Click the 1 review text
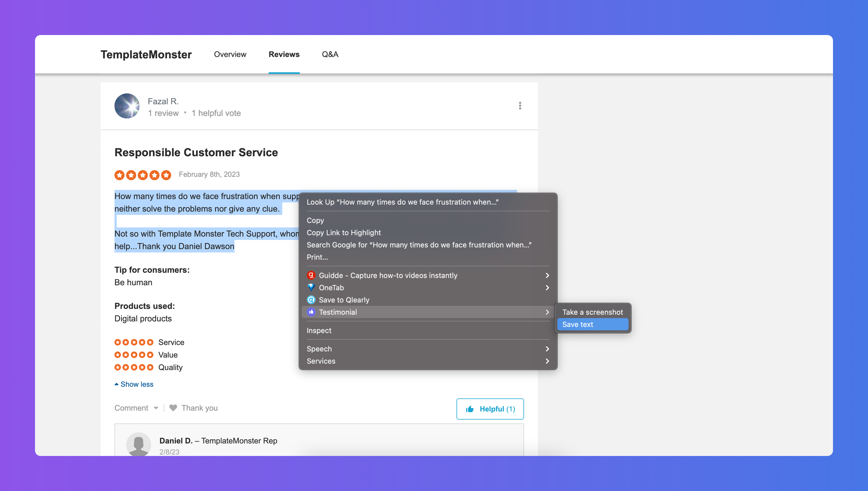This screenshot has height=491, width=868. pos(163,113)
